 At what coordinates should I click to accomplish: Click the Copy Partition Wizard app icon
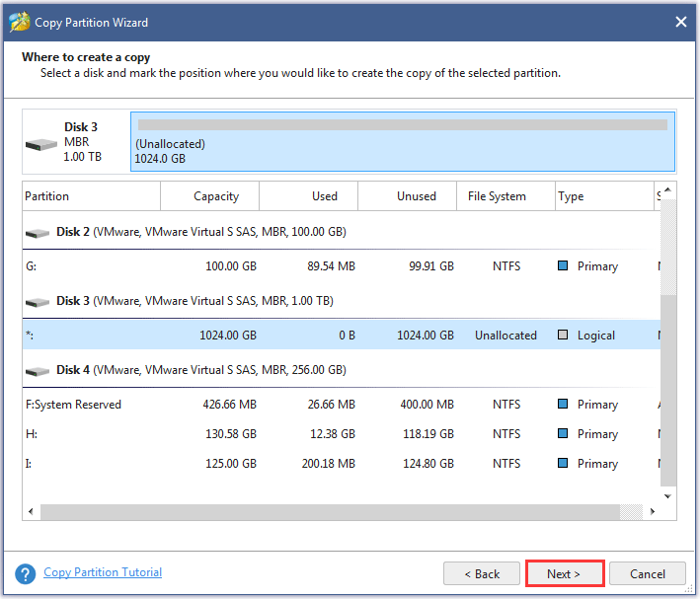(19, 22)
